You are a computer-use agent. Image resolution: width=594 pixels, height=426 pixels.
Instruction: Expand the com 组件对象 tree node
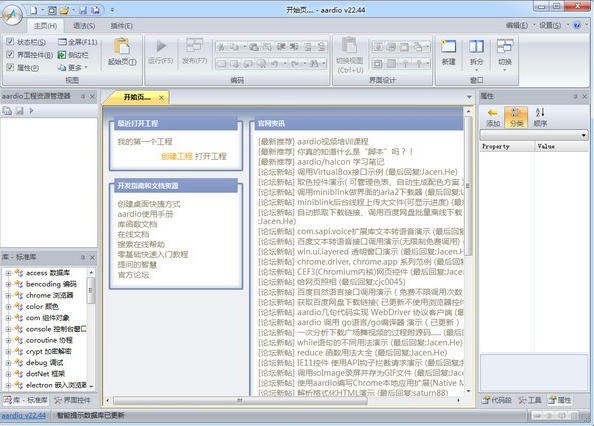click(8, 318)
